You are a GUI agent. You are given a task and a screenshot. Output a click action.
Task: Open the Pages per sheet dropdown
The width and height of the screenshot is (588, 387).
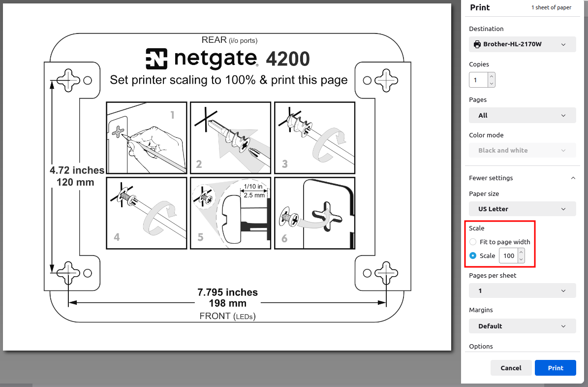tap(522, 290)
